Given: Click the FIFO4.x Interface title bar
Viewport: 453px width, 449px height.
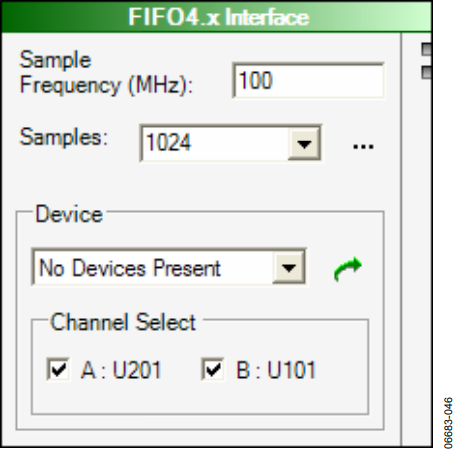Looking at the screenshot, I should click(x=217, y=17).
